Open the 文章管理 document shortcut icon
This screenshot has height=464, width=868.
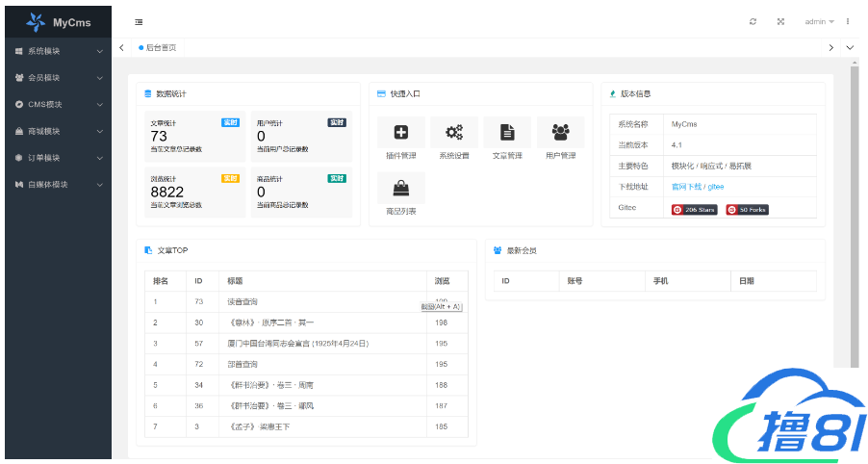pyautogui.click(x=507, y=133)
